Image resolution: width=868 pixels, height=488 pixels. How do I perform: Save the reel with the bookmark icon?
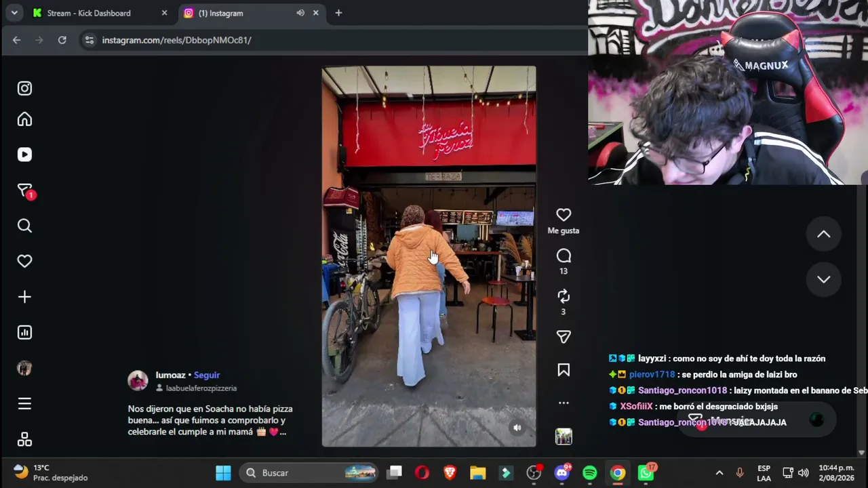(564, 369)
